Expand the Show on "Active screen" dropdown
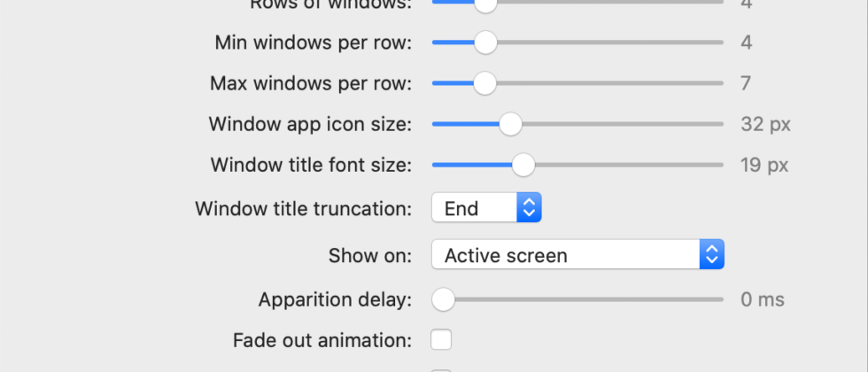 [x=577, y=255]
